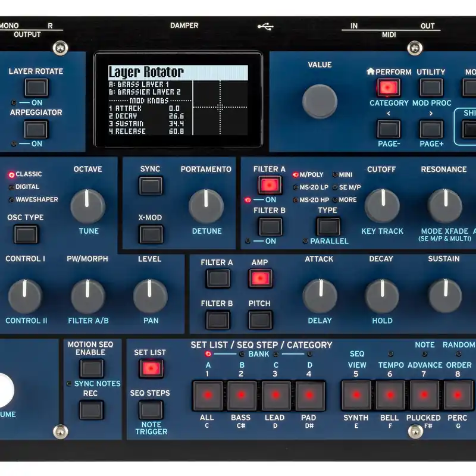Start recording with the Rec button
Image resolution: width=476 pixels, height=476 pixels.
pyautogui.click(x=91, y=410)
